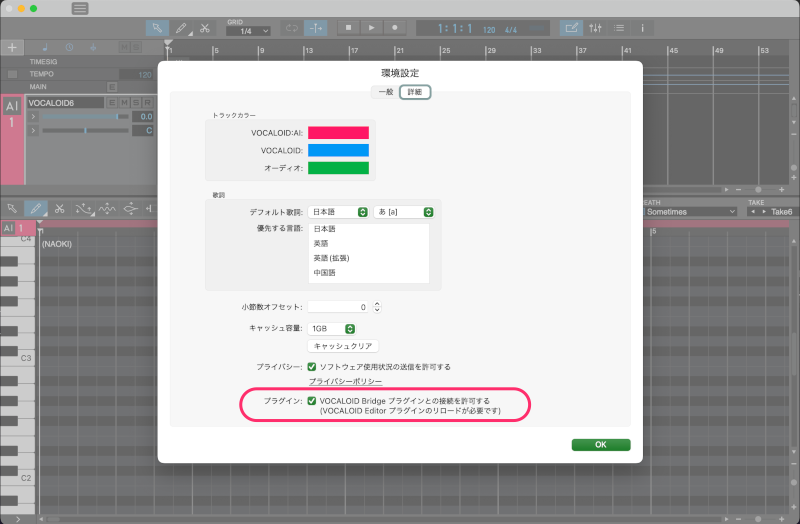Stop playback

pyautogui.click(x=348, y=28)
